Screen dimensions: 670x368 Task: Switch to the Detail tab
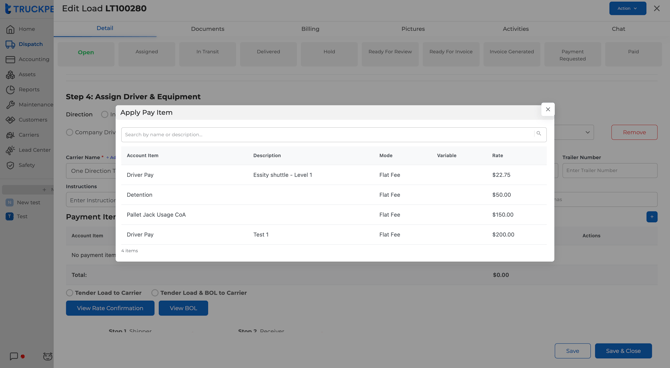(105, 28)
